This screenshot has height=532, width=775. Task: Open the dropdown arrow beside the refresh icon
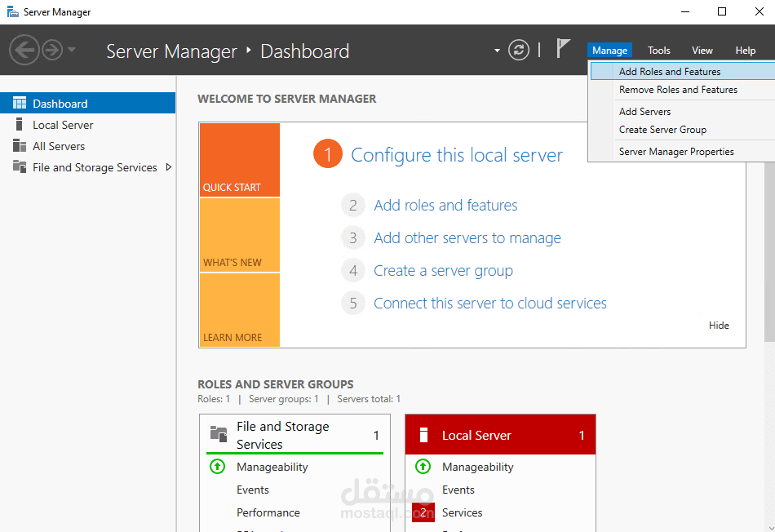(x=497, y=50)
